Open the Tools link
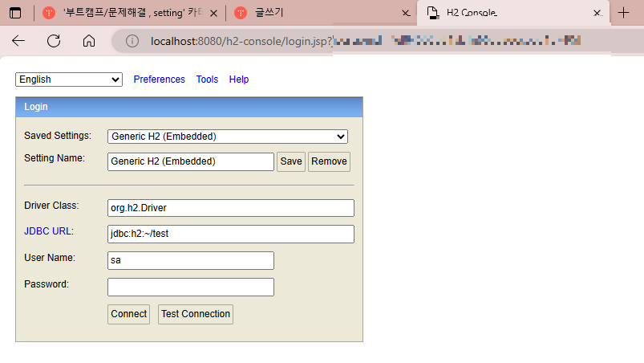The height and width of the screenshot is (363, 644). click(207, 80)
